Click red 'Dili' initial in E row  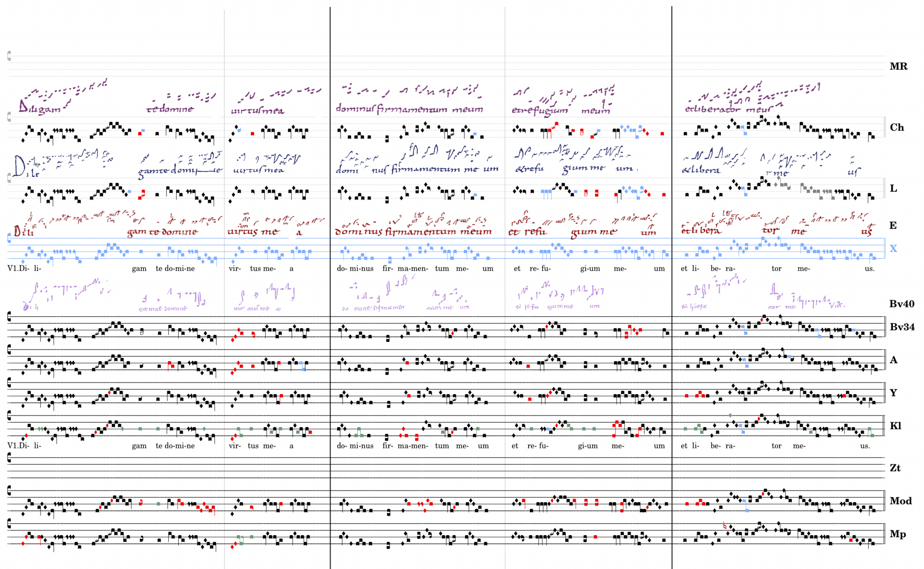[x=23, y=232]
